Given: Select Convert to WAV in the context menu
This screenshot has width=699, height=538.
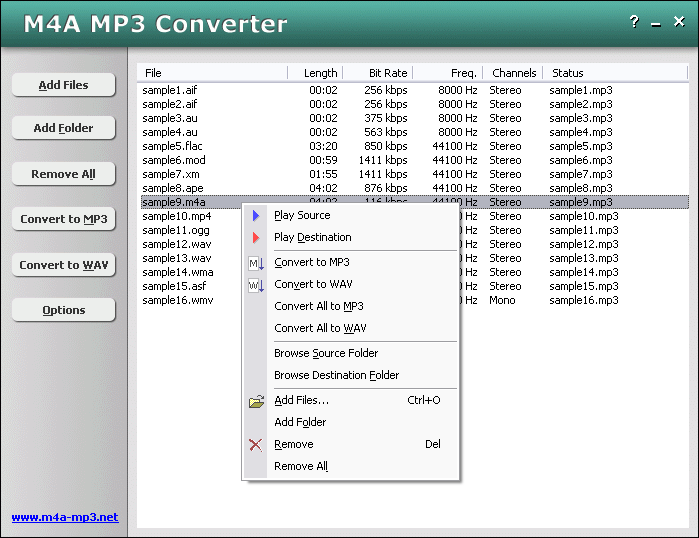Looking at the screenshot, I should pyautogui.click(x=351, y=284).
